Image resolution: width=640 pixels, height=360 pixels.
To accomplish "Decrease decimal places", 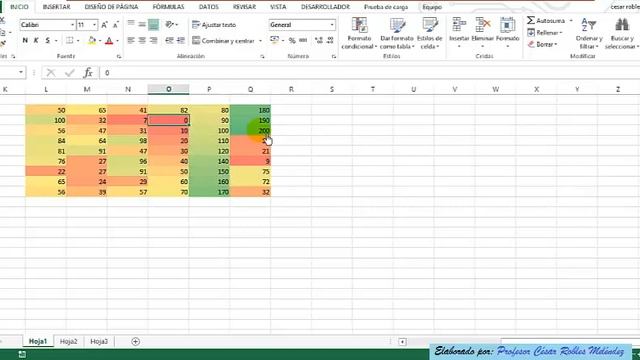I will [x=330, y=40].
